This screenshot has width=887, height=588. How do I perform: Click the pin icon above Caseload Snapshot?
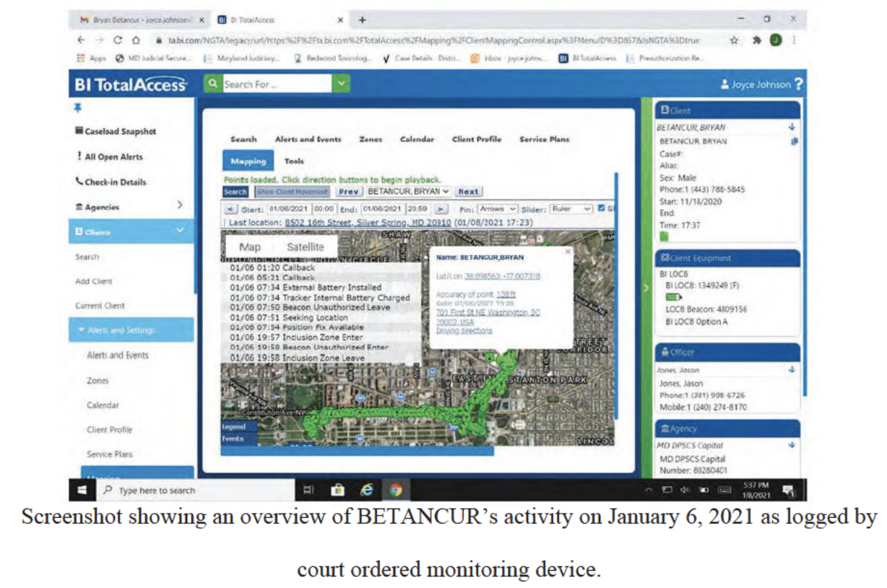(78, 108)
